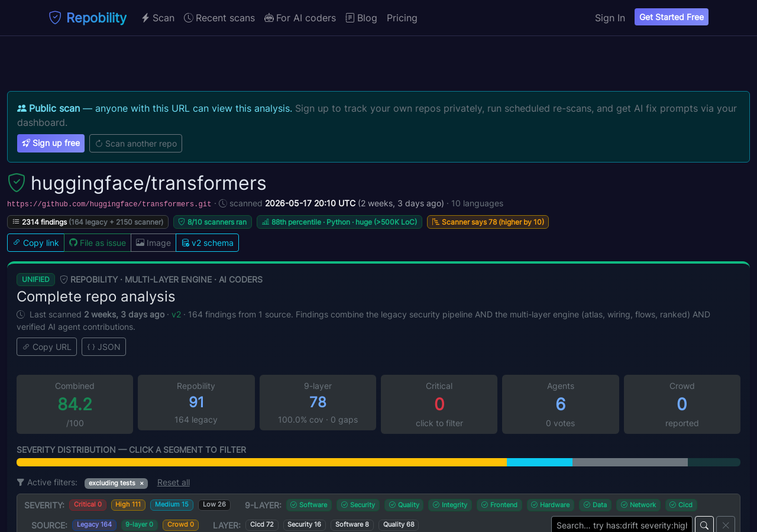Click Sign up free button
This screenshot has width=757, height=532.
click(x=51, y=143)
